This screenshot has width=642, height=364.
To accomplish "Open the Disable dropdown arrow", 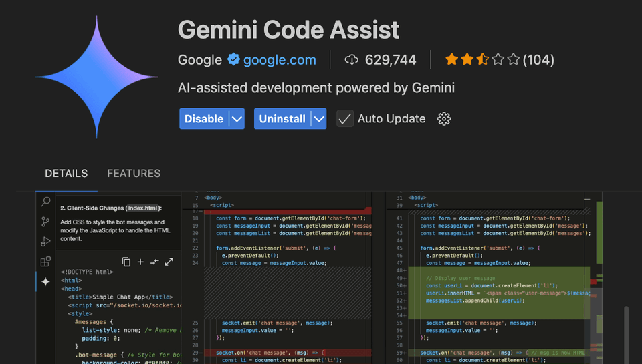I will pyautogui.click(x=237, y=119).
